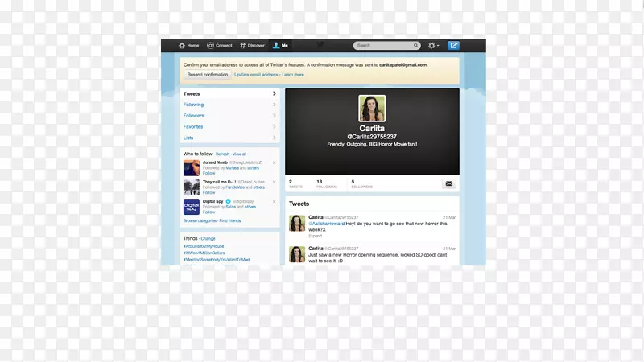Open Juna'd Nasib avatar thumbnail
Image resolution: width=644 pixels, height=362 pixels.
click(x=192, y=168)
